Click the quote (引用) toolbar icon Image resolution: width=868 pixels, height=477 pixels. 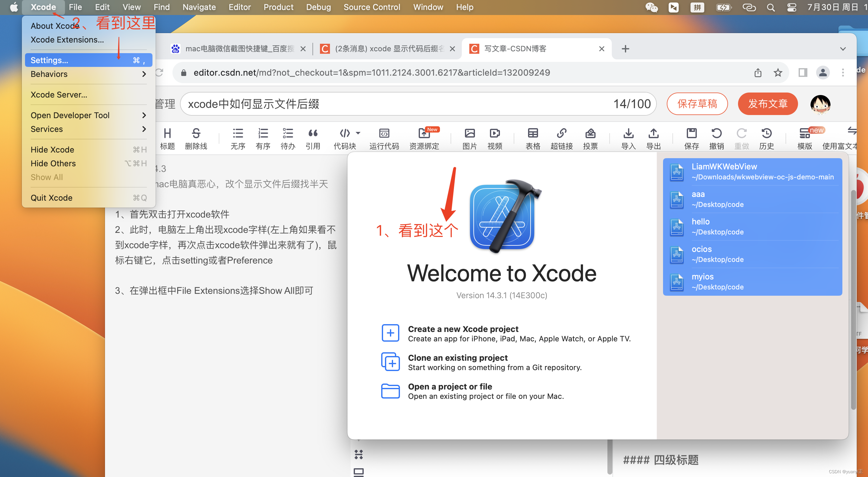[x=312, y=133]
